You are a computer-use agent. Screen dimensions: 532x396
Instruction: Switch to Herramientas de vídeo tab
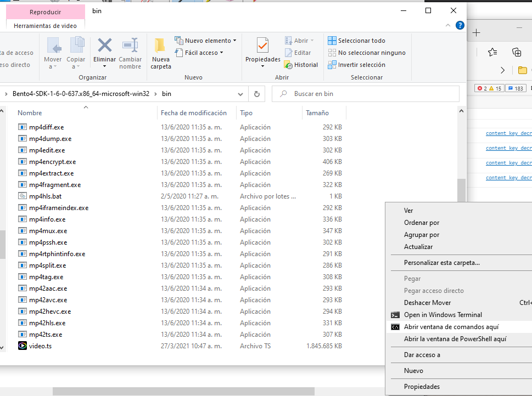pos(45,26)
